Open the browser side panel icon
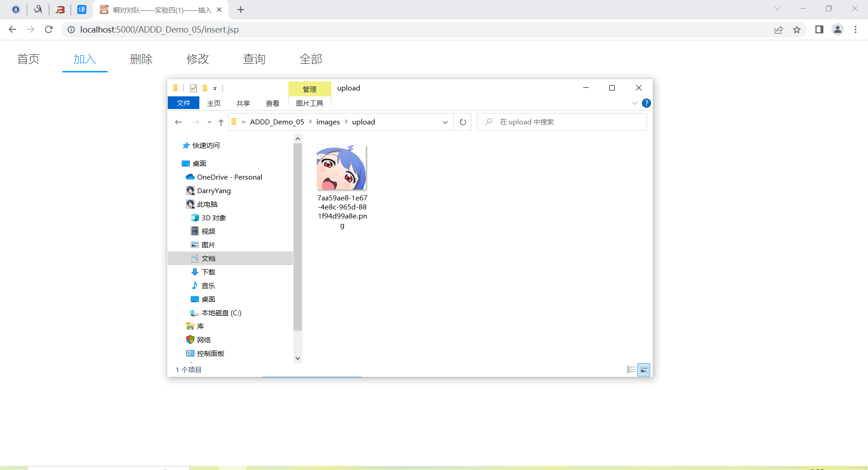The image size is (868, 470). (819, 29)
